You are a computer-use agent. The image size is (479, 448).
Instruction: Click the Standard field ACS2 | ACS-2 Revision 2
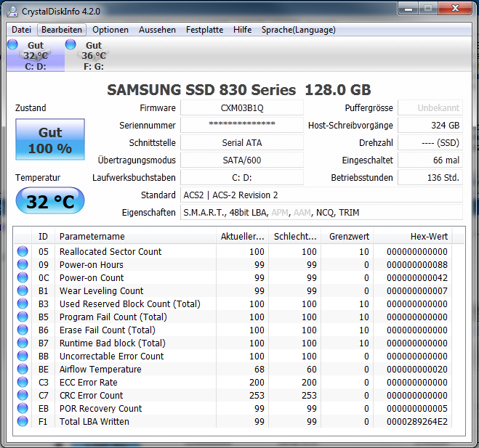click(x=321, y=195)
